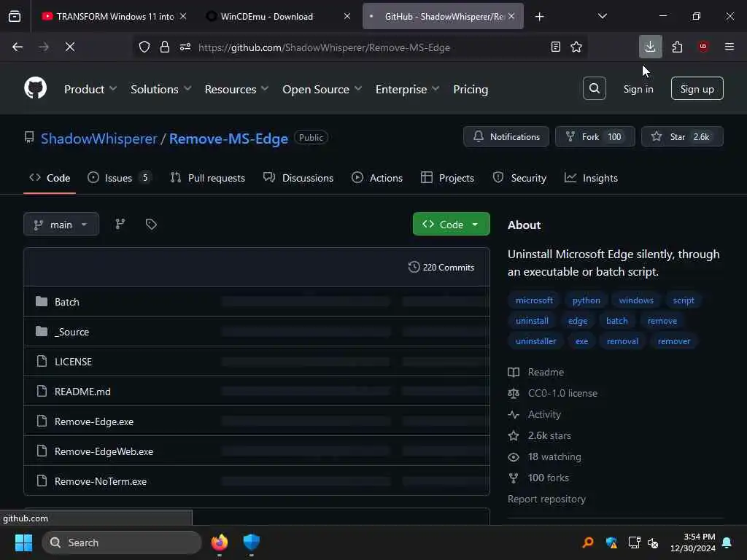Open the Insights tab
747x560 pixels.
point(591,178)
